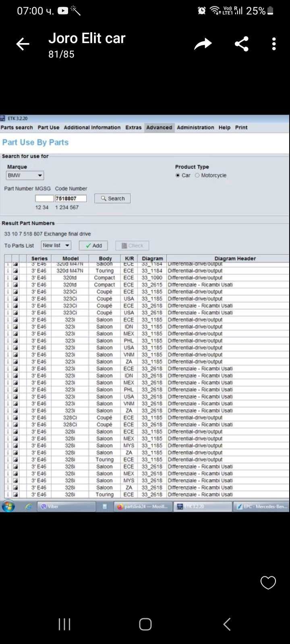The image size is (290, 644).
Task: Open the Parts search menu
Action: [17, 128]
